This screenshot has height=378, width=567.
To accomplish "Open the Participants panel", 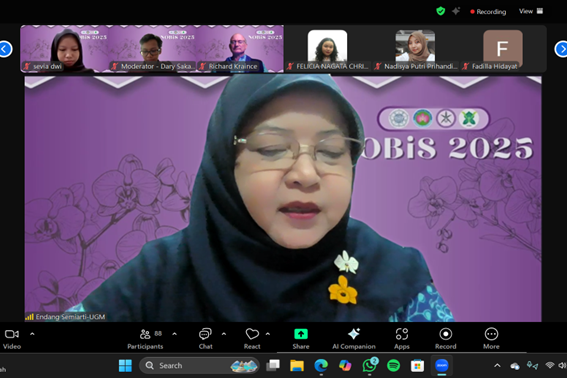I will coord(145,339).
